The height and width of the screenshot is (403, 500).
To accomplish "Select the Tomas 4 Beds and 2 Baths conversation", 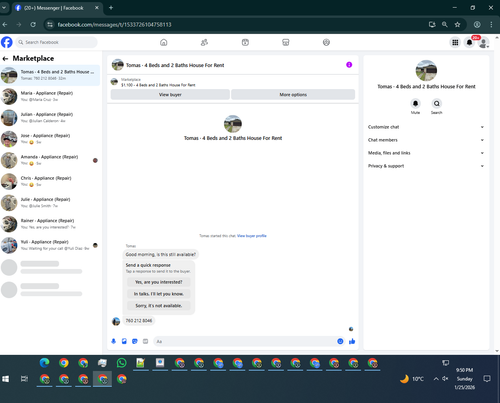I will pyautogui.click(x=50, y=75).
